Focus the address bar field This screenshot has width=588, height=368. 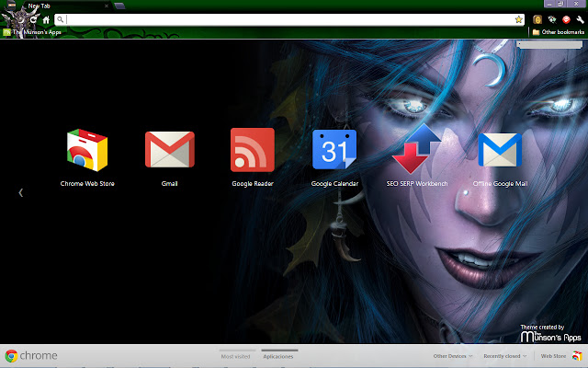click(289, 19)
